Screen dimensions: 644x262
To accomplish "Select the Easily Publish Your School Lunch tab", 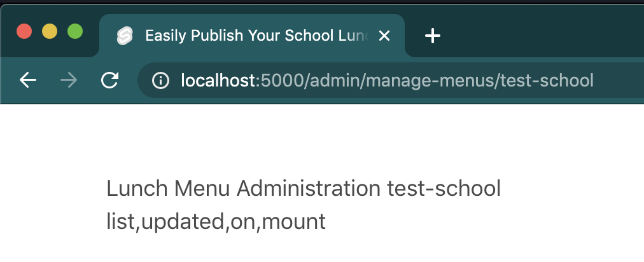I will point(255,36).
